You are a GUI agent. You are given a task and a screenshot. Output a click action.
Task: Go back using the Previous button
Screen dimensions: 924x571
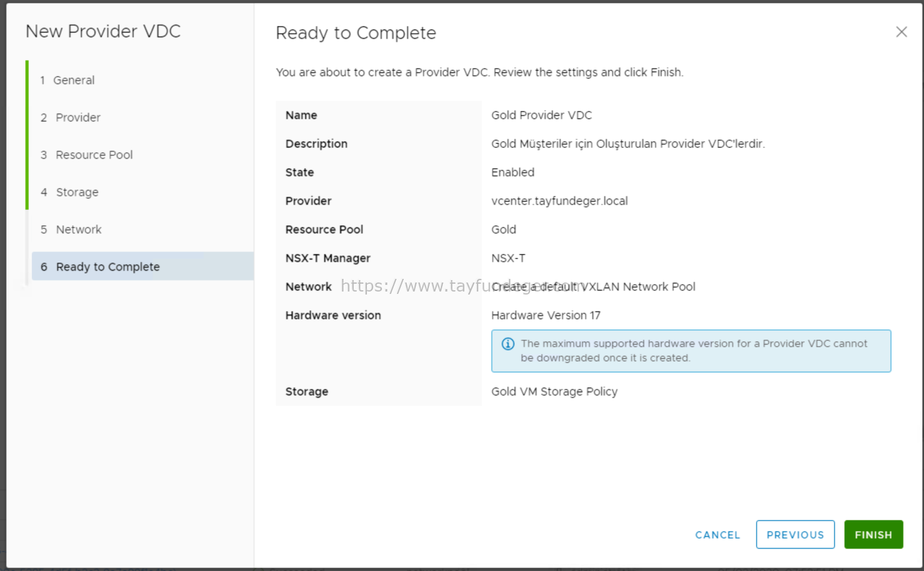pyautogui.click(x=795, y=534)
